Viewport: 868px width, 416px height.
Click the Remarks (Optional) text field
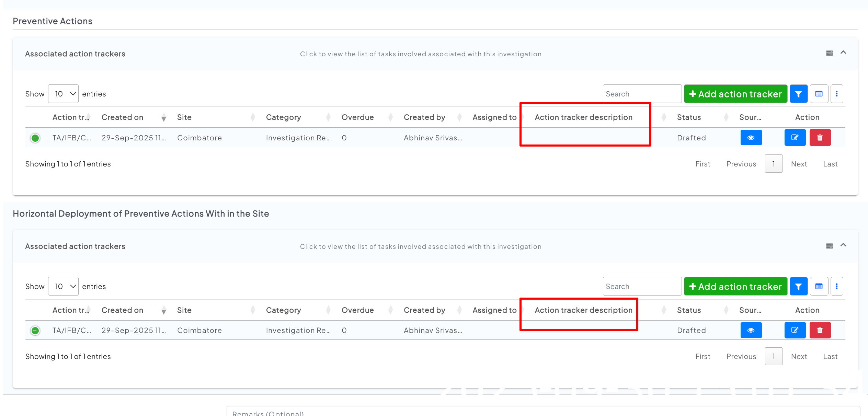pos(542,412)
